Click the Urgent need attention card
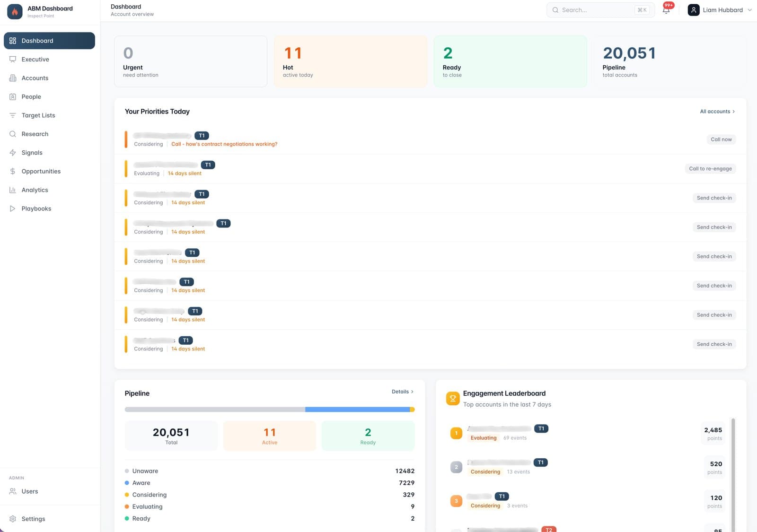Screen dimensions: 757x532 191,61
